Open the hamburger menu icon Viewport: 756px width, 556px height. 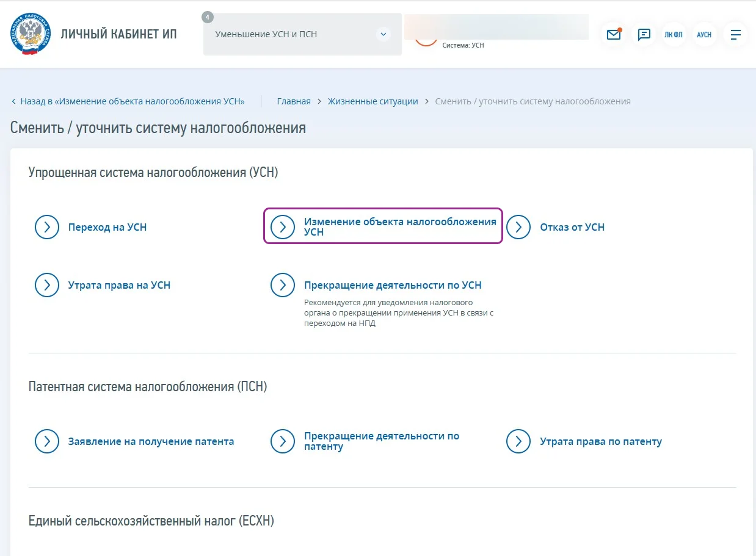tap(735, 35)
